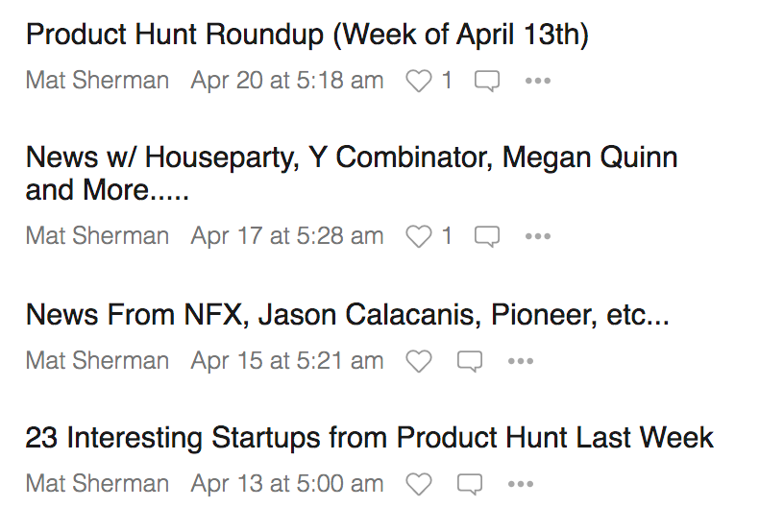Open comments for News From NFX post
Viewport: 784px width, 532px height.
tap(469, 361)
